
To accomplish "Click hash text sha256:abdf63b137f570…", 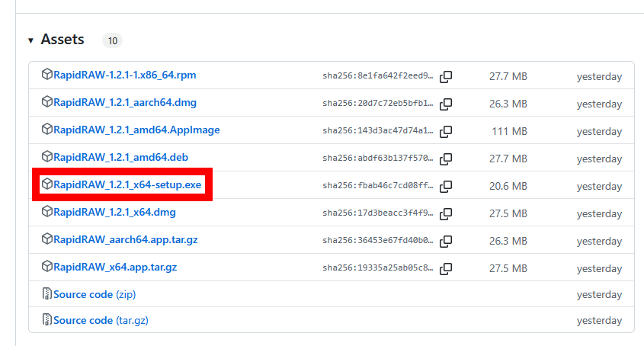I will point(378,159).
